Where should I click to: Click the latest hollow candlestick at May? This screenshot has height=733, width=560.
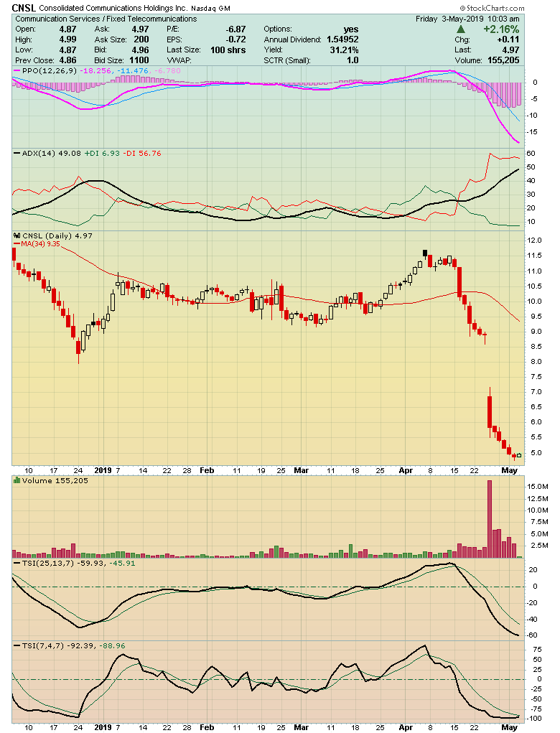coord(519,455)
